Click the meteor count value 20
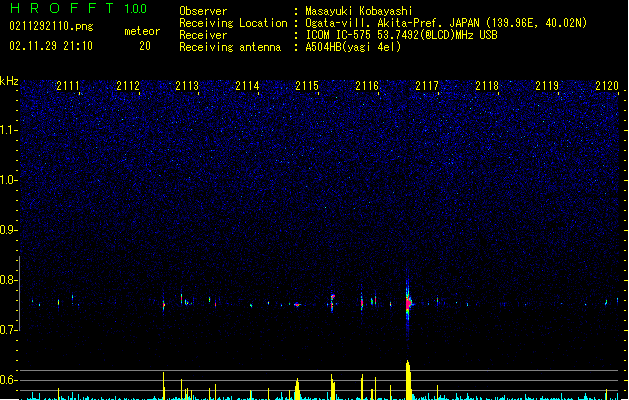This screenshot has height=400, width=629. pos(145,46)
